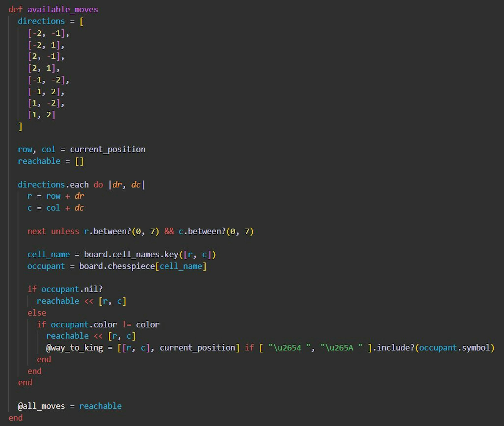504x426 pixels.
Task: Click the italic dr block parameter
Action: (x=117, y=184)
